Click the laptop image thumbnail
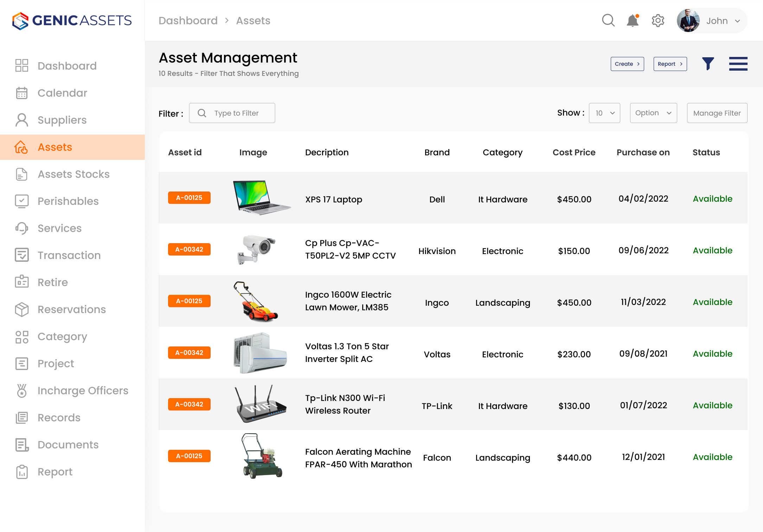This screenshot has width=763, height=532. coord(262,198)
